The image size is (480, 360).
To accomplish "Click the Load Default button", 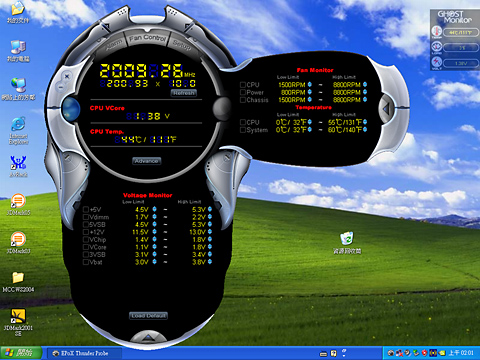I will [148, 316].
